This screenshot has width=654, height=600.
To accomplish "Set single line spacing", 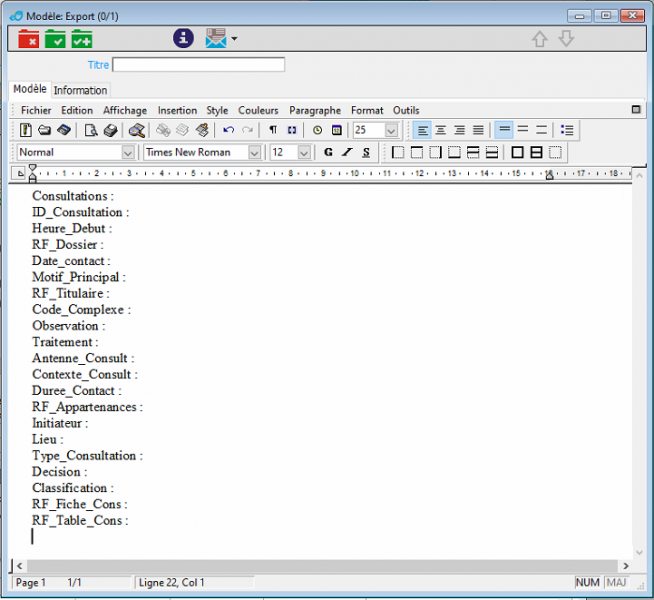I will (504, 130).
